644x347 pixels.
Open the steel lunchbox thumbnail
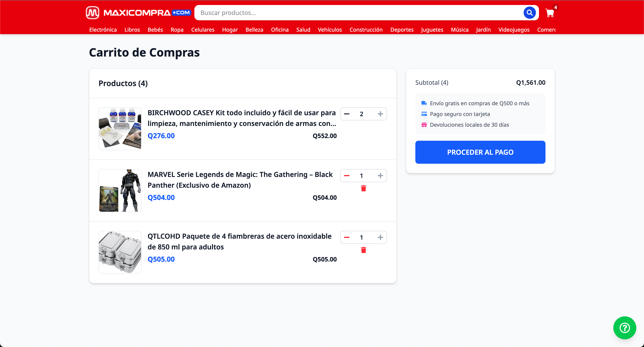pyautogui.click(x=120, y=252)
